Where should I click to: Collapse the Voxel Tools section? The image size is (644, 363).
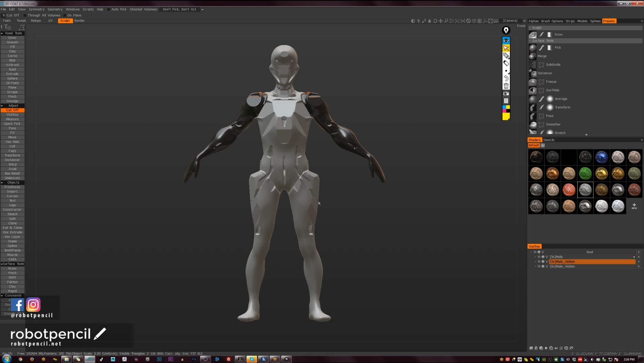point(2,33)
